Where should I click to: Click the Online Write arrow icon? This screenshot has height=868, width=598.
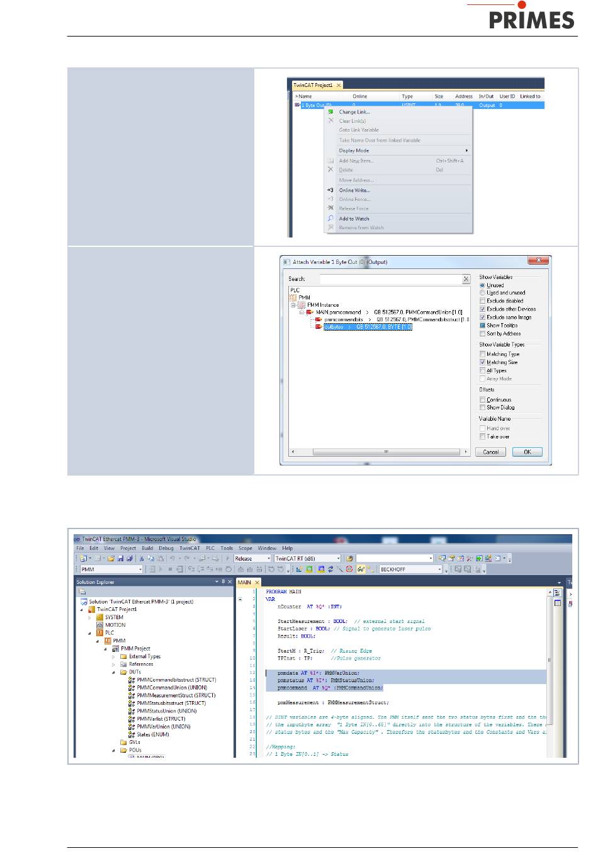tap(330, 190)
